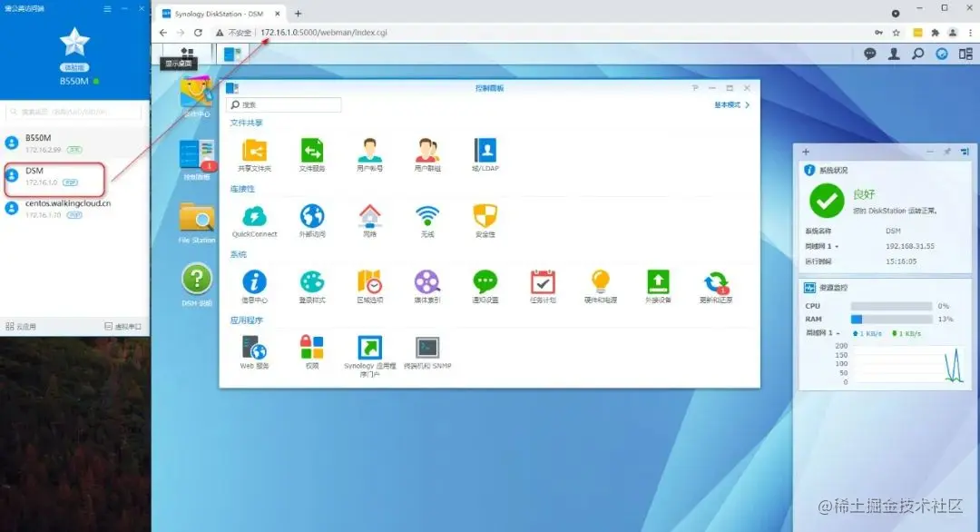Open the Info Center (信息中心) icon
The height and width of the screenshot is (532, 980).
[x=254, y=282]
